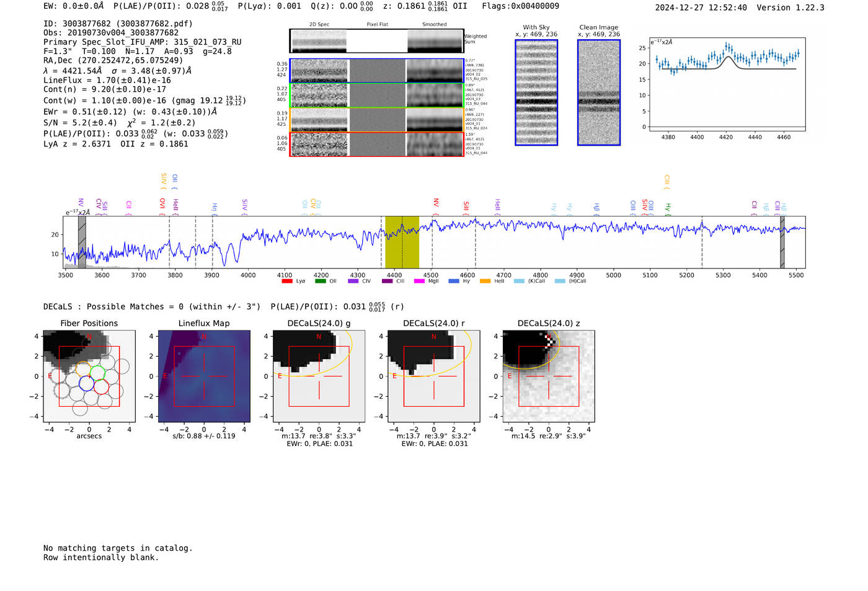The image size is (868, 591).
Task: Select the DECaLS r-band image thumbnail
Action: [433, 376]
